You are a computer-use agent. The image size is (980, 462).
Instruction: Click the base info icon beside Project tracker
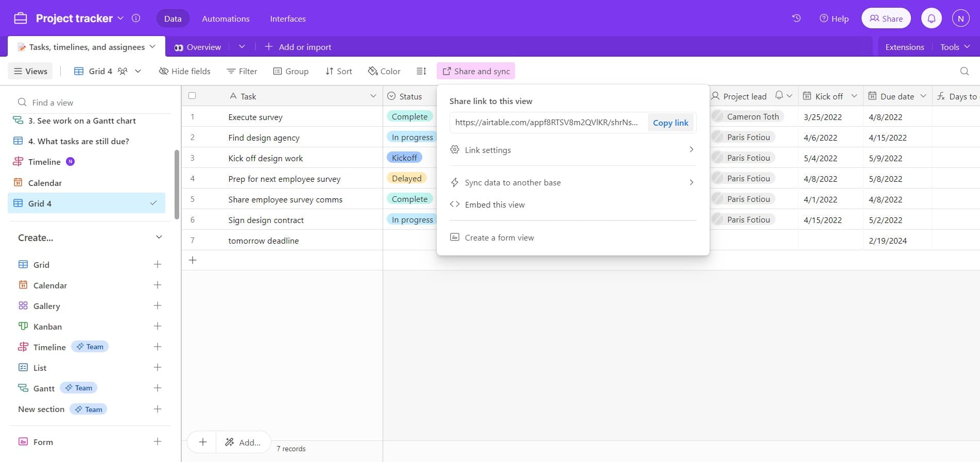(136, 19)
